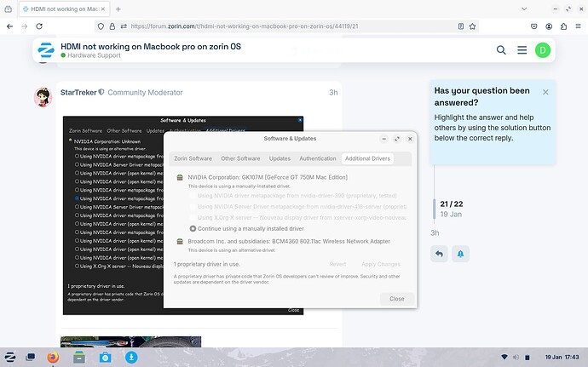Launch Firefox from the taskbar
The height and width of the screenshot is (367, 588).
click(53, 358)
